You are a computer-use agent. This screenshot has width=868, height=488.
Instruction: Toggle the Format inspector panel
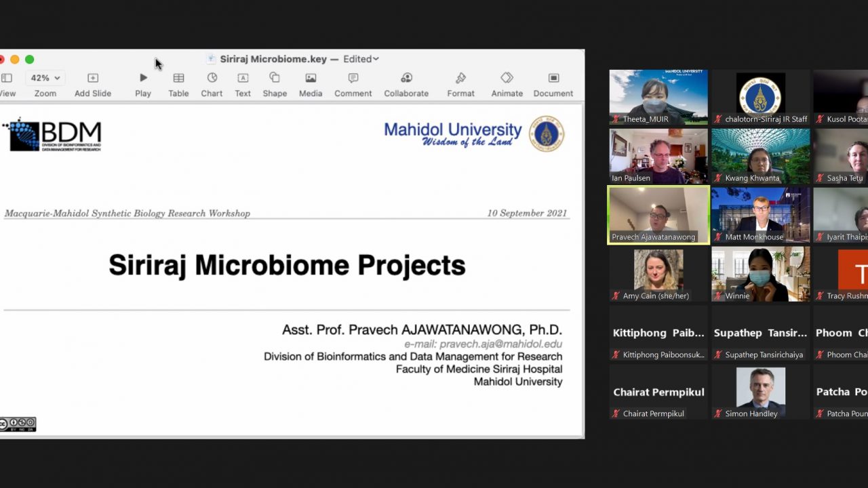[x=460, y=79]
